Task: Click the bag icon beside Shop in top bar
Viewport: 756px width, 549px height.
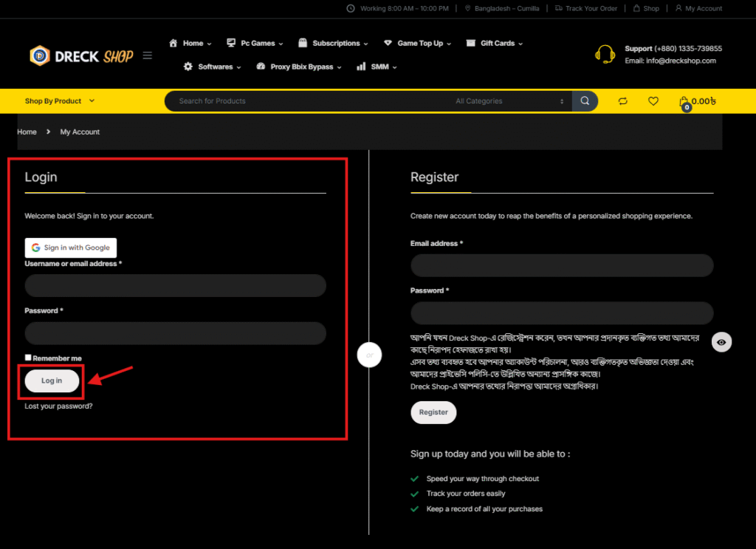Action: pos(636,8)
